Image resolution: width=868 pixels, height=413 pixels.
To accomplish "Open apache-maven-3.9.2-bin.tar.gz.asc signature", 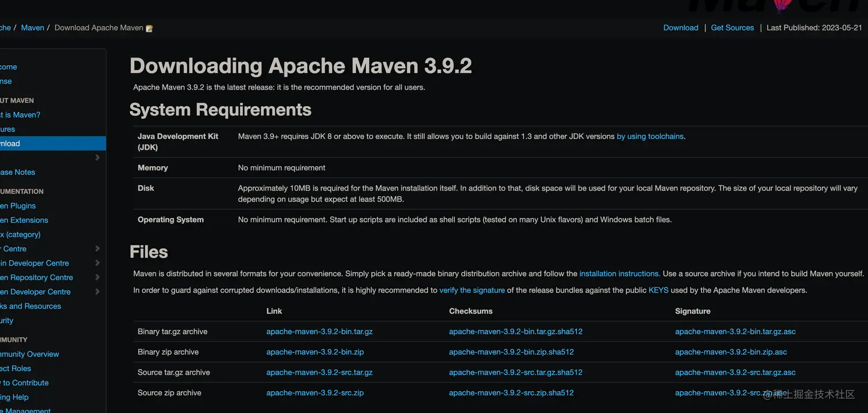I will point(735,332).
